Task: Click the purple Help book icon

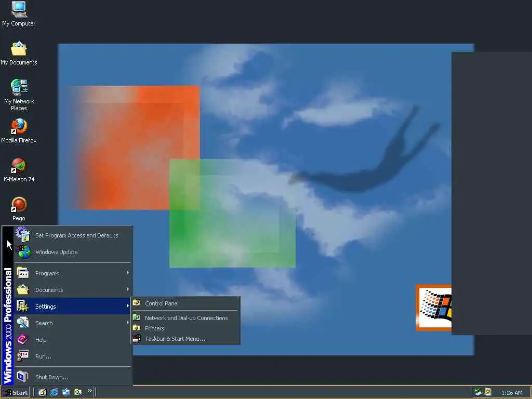Action: (23, 339)
